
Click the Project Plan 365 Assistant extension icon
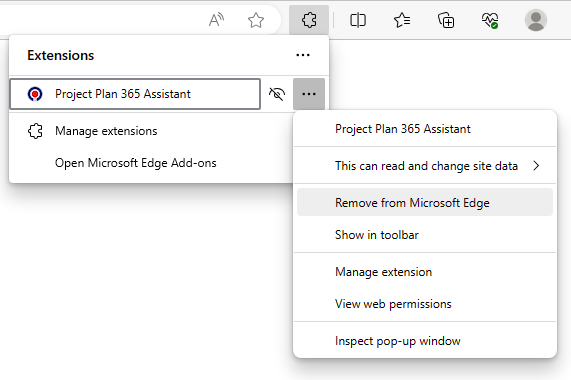click(35, 94)
